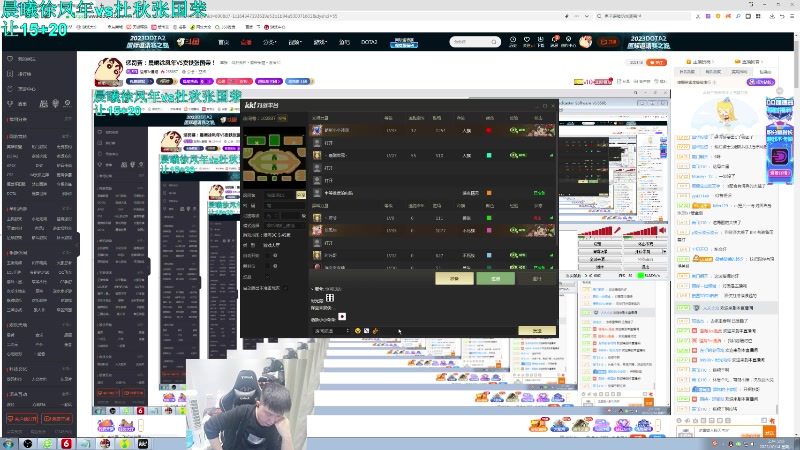Click the pink color swatch in player list
This screenshot has height=450, width=800.
tap(489, 231)
